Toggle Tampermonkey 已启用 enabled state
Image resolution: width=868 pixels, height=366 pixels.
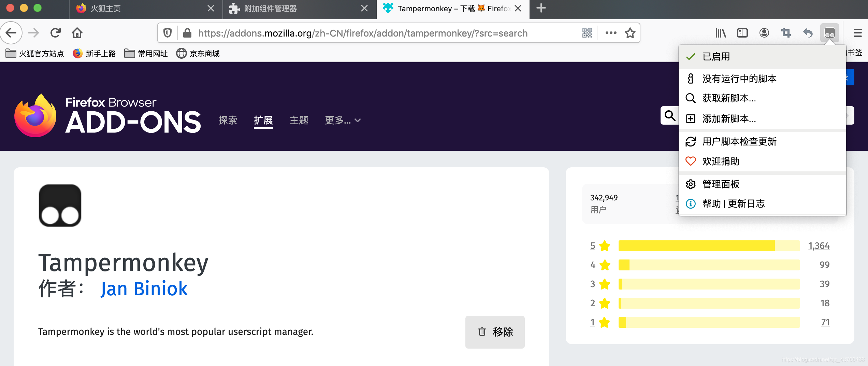763,57
